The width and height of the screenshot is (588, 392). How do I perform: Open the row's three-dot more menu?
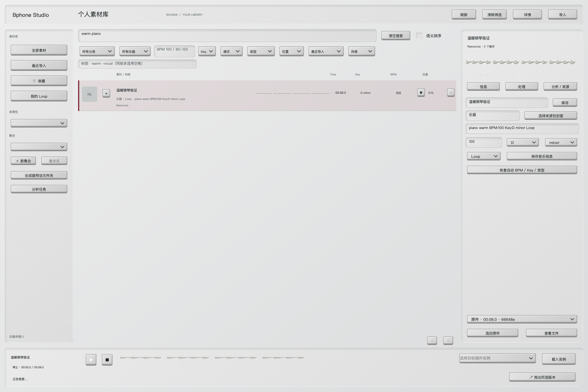click(x=451, y=93)
